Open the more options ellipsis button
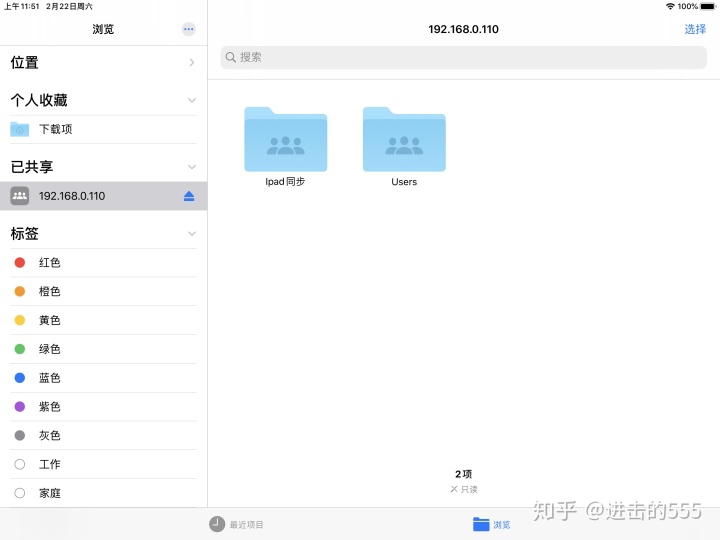The image size is (720, 540). point(188,29)
